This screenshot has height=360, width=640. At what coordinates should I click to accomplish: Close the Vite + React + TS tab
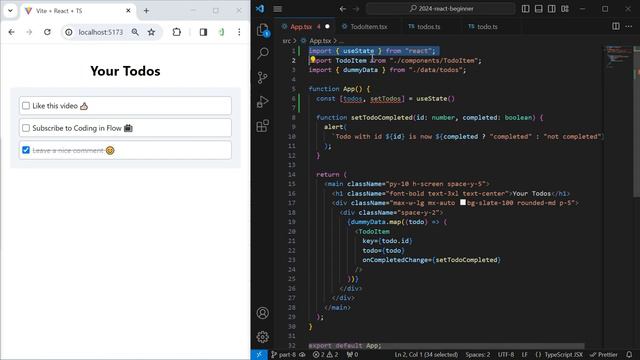click(x=128, y=11)
